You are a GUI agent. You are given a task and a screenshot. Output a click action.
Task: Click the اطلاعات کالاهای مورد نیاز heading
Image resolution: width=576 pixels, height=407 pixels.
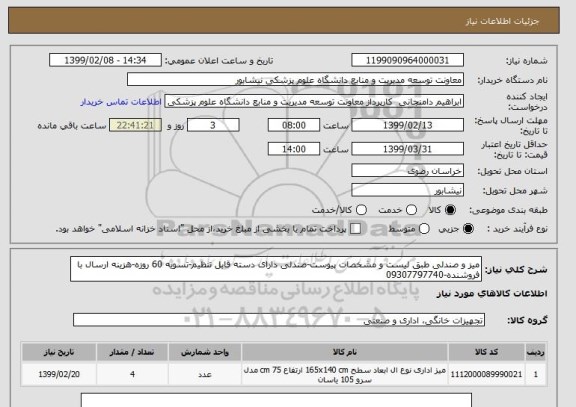492,293
